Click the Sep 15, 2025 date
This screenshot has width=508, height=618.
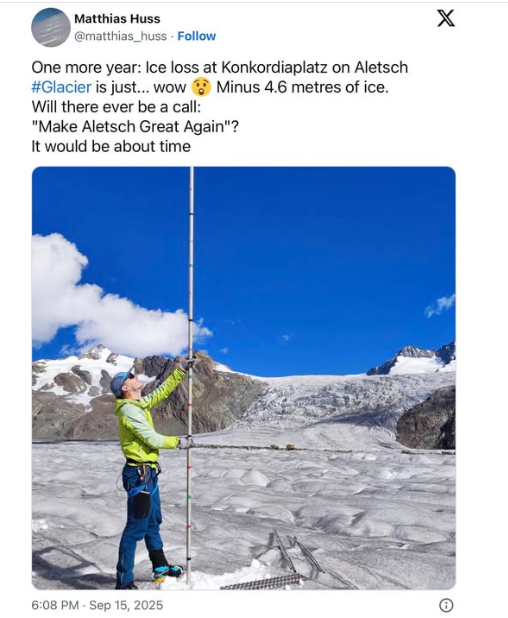pos(126,605)
